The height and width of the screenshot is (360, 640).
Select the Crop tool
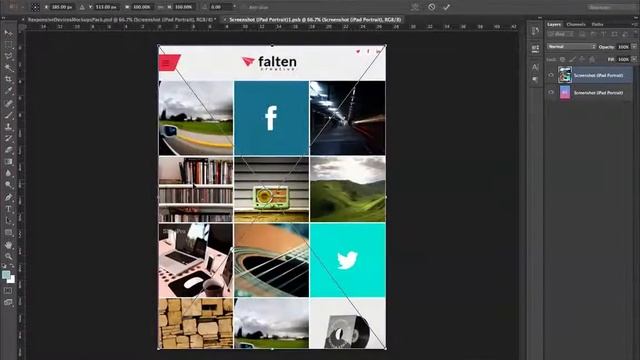click(x=8, y=79)
